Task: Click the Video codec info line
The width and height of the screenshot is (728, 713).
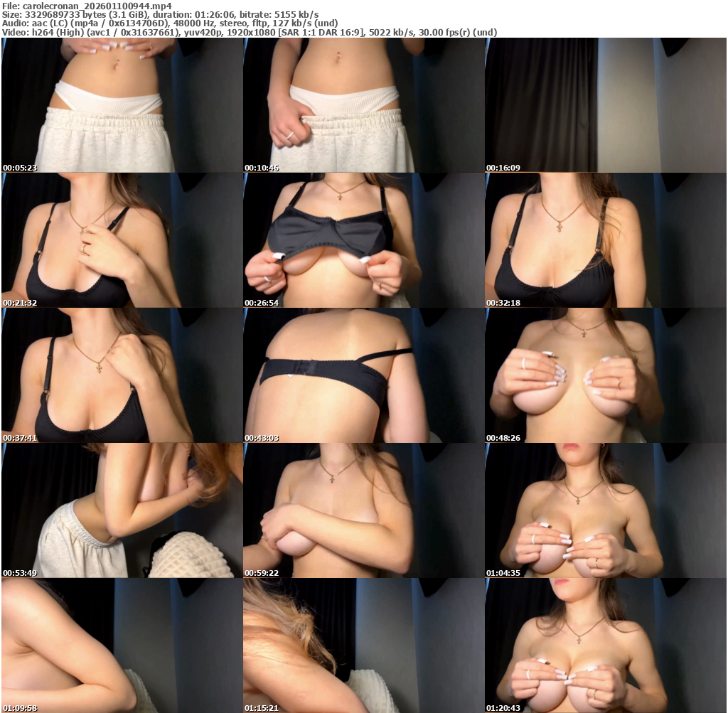Action: click(249, 32)
